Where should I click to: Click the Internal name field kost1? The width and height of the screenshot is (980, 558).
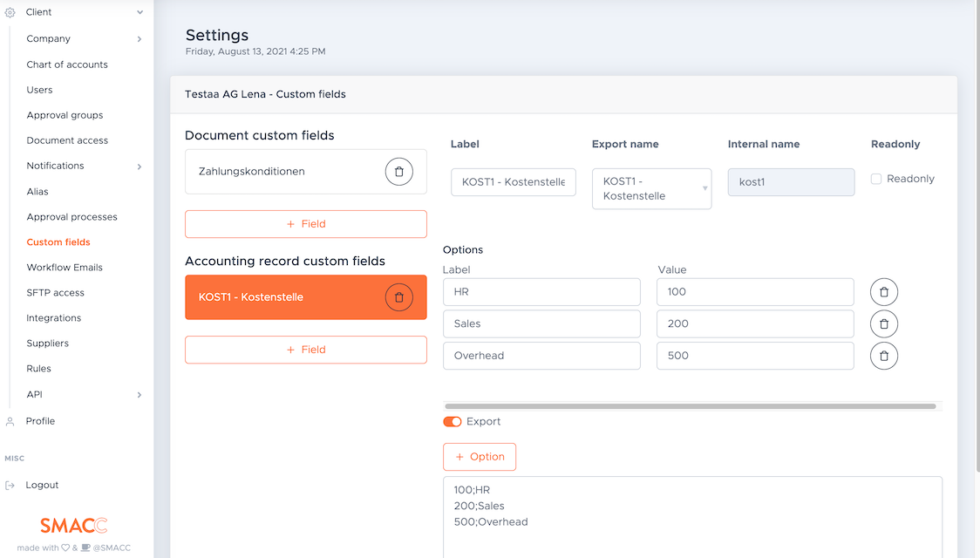791,182
